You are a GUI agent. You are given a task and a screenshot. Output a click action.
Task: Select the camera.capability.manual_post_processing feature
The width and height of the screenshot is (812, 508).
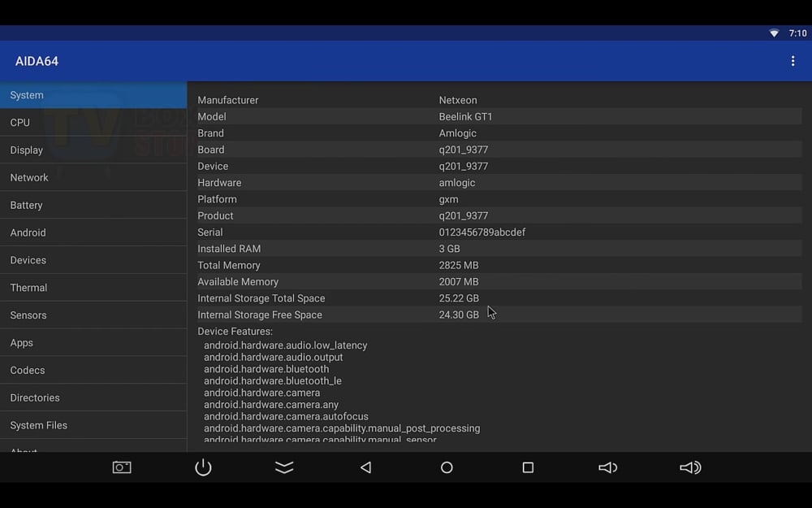(342, 428)
